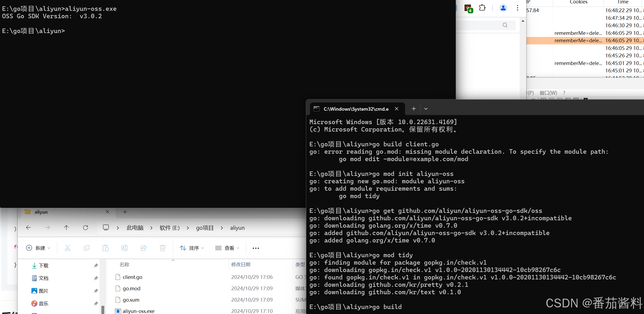Click the search magnifier in browser field

(505, 25)
